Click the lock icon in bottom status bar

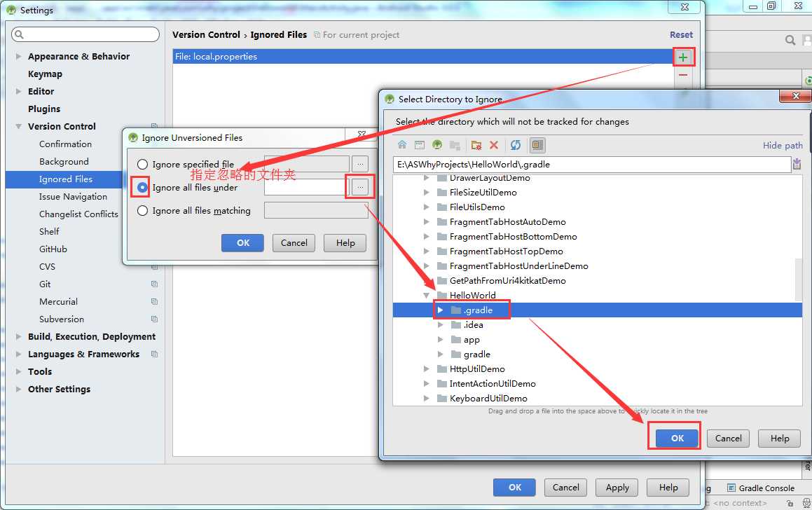pyautogui.click(x=790, y=503)
